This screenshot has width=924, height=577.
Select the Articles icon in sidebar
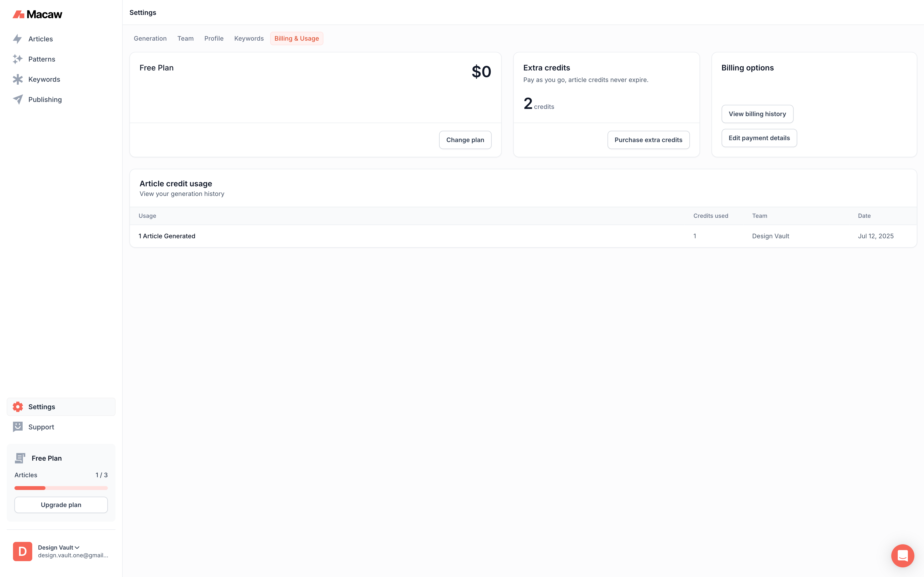pyautogui.click(x=18, y=38)
